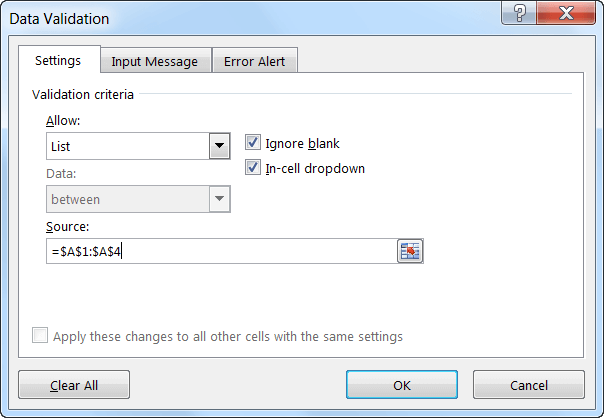Click the Allow: label text
The image size is (604, 418).
click(x=63, y=121)
